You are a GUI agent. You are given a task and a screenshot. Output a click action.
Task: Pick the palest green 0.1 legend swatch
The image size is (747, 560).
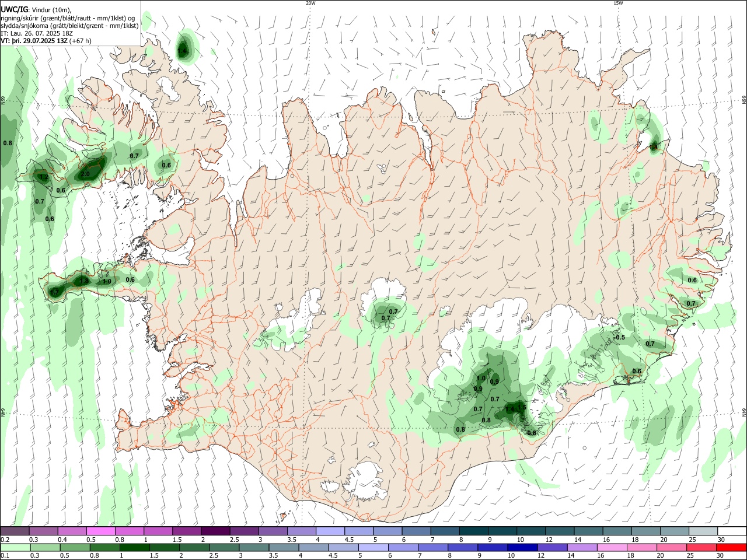[x=15, y=547]
